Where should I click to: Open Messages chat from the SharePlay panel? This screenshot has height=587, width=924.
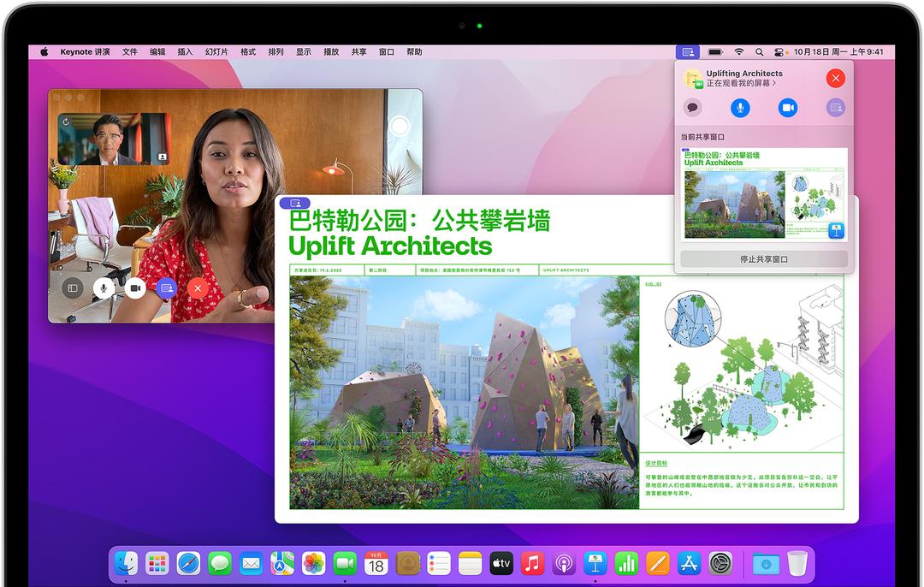(x=691, y=108)
